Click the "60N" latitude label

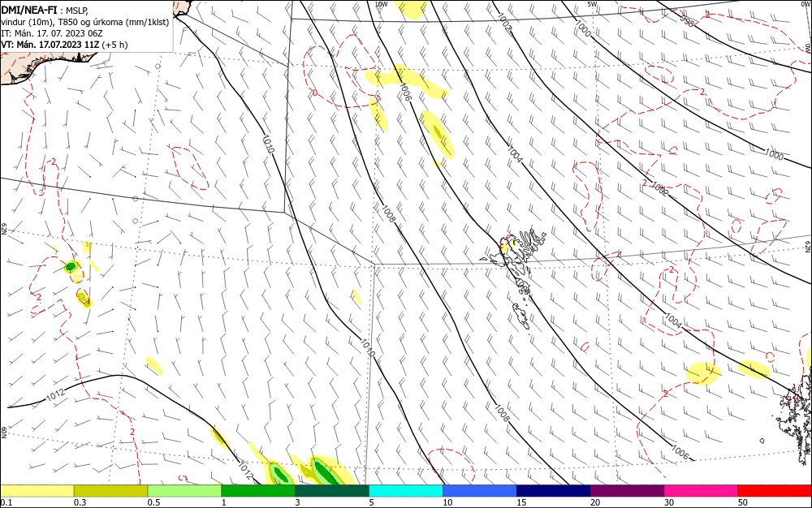[x=3, y=432]
